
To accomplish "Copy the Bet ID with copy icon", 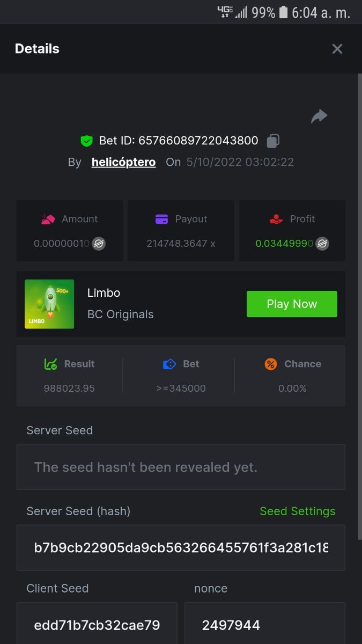I will 273,141.
